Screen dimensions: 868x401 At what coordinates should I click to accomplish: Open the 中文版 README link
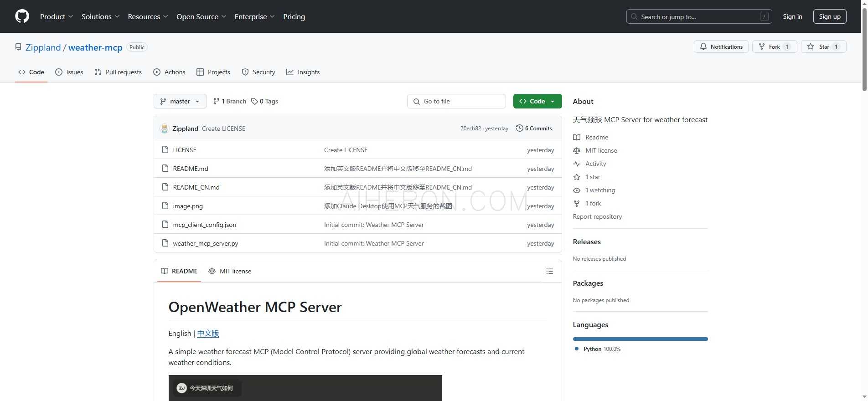208,333
